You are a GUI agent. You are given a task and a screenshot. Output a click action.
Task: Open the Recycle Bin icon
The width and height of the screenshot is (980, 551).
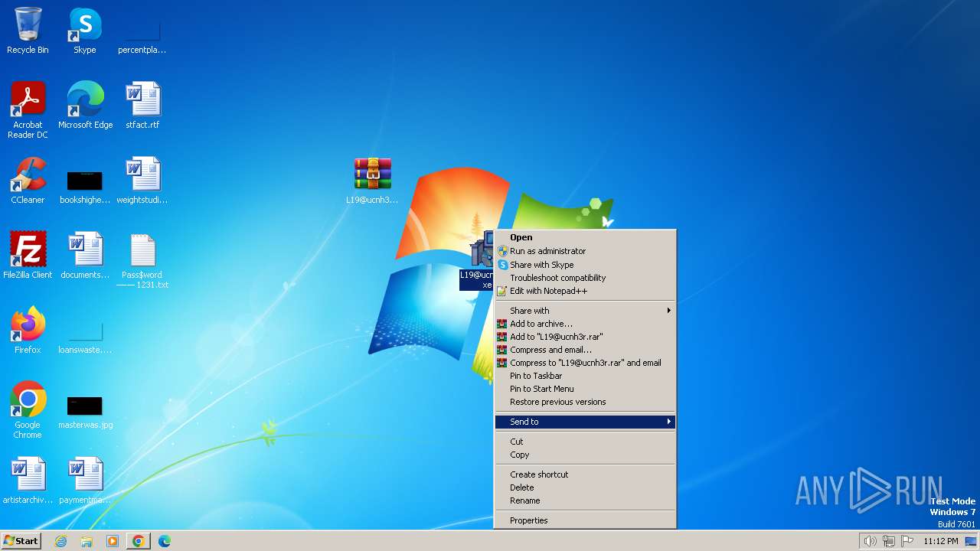click(28, 31)
